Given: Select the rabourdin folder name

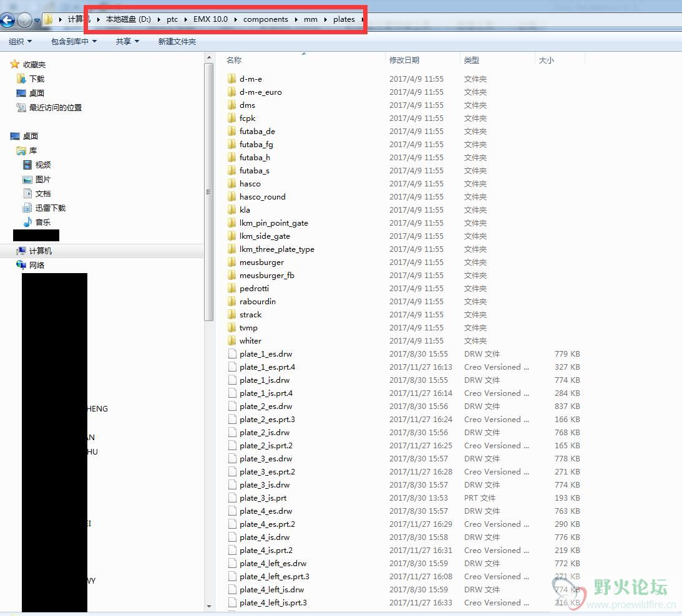Looking at the screenshot, I should click(258, 301).
